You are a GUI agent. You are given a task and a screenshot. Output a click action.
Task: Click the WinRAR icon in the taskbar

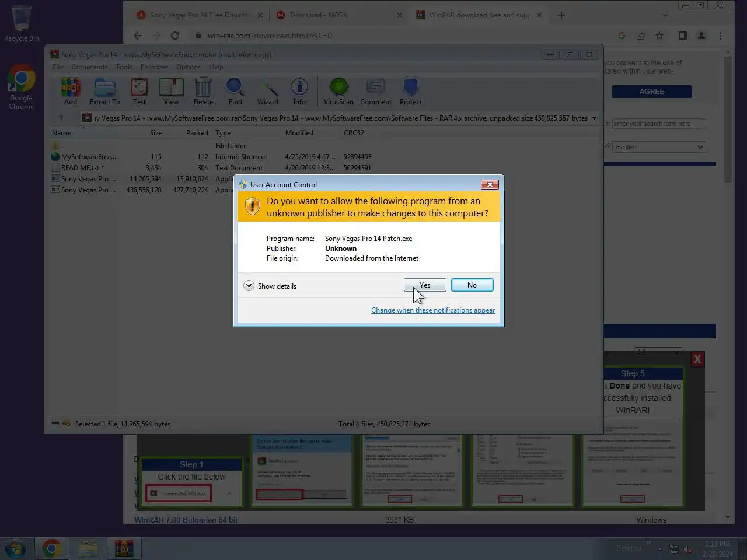(124, 548)
